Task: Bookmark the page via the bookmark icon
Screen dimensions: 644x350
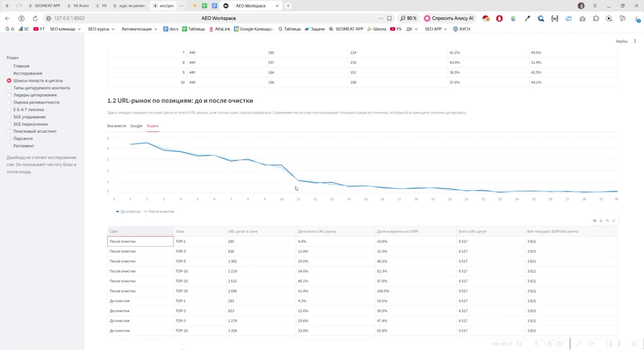Action: [x=389, y=18]
